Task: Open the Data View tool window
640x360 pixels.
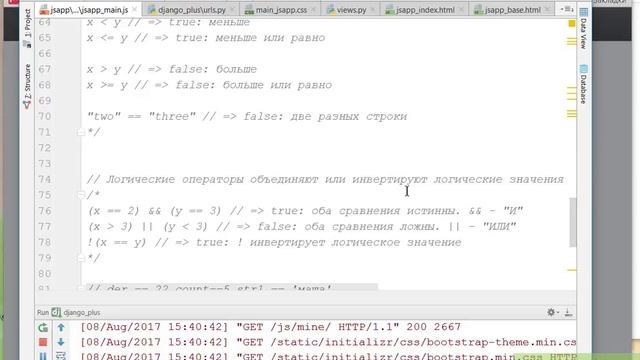Action: [x=584, y=29]
